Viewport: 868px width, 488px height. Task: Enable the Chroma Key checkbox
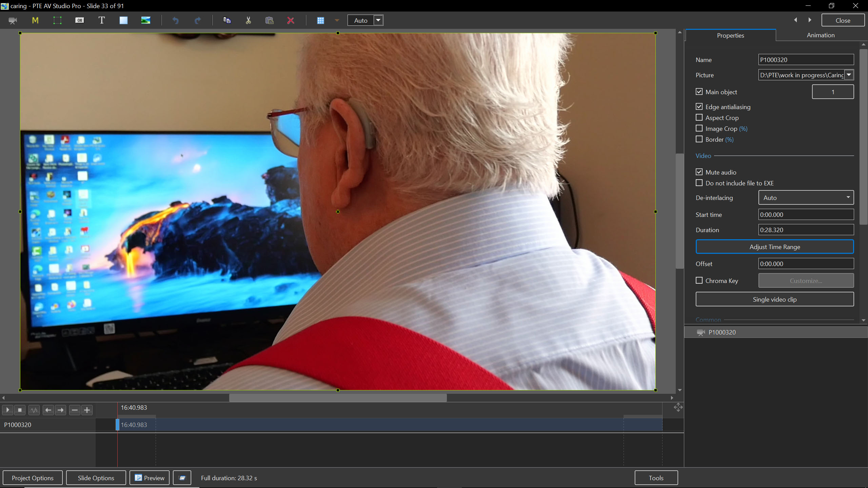point(699,281)
